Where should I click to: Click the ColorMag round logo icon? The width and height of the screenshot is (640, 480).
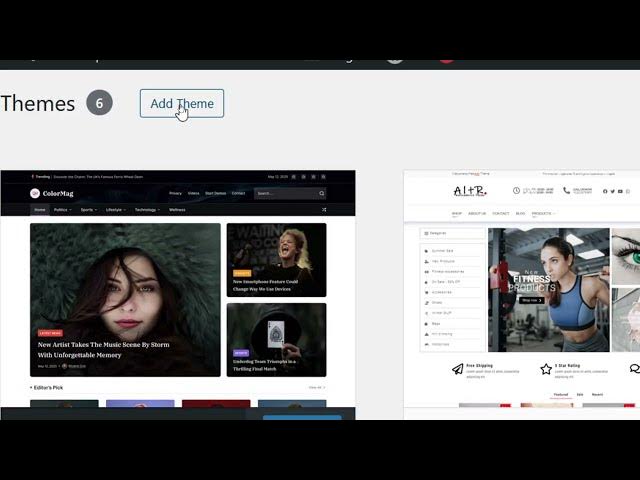35,193
